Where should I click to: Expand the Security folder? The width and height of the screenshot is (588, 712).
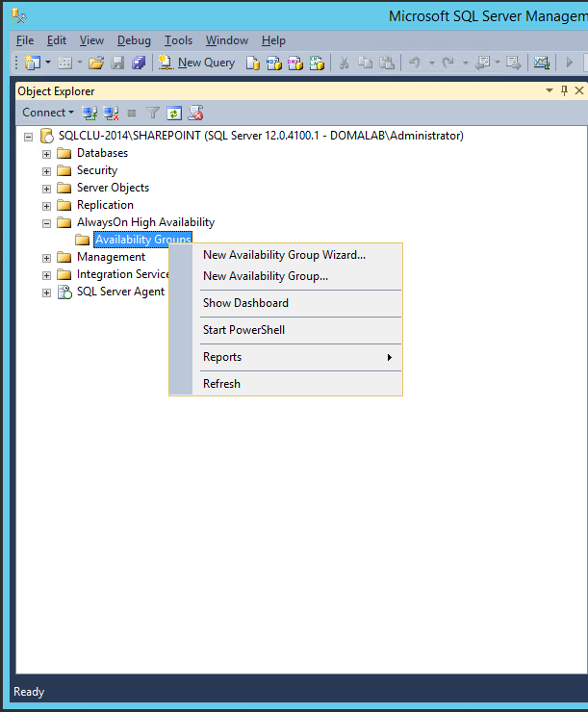(x=46, y=171)
